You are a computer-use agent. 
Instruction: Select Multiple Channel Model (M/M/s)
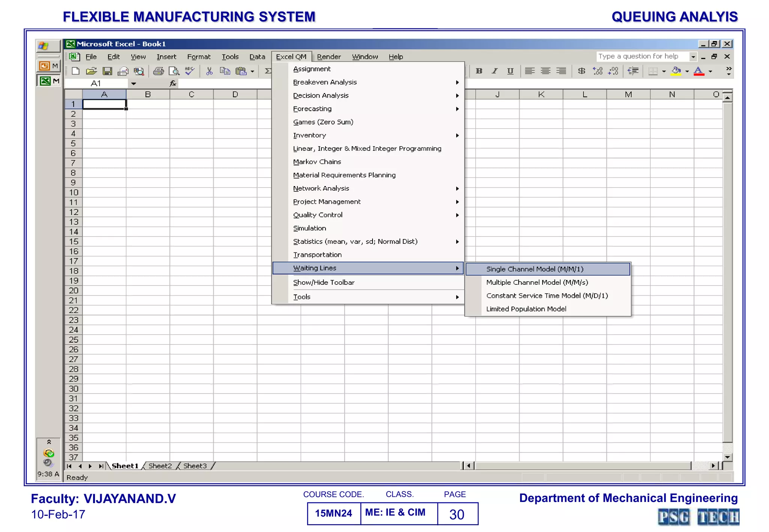(x=537, y=283)
